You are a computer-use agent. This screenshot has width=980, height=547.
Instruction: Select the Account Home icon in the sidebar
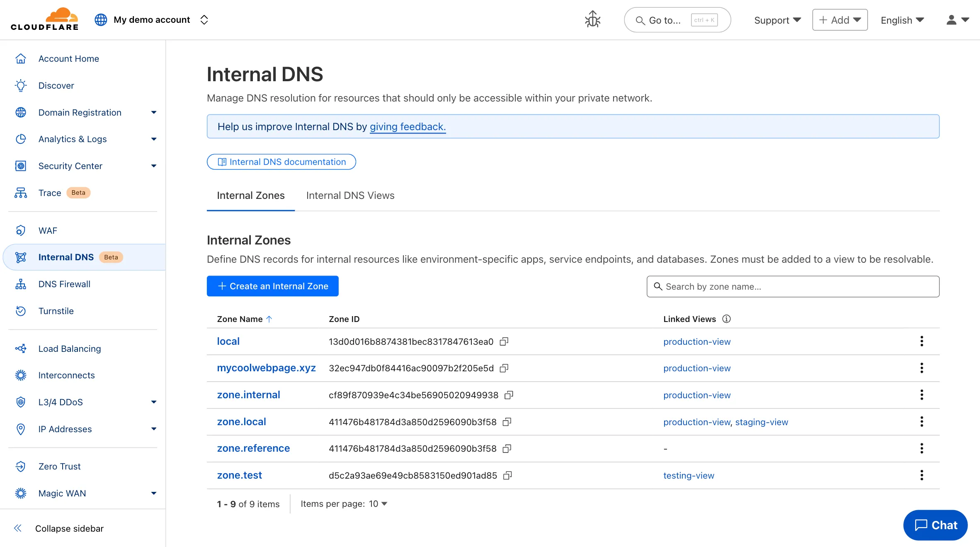coord(21,58)
